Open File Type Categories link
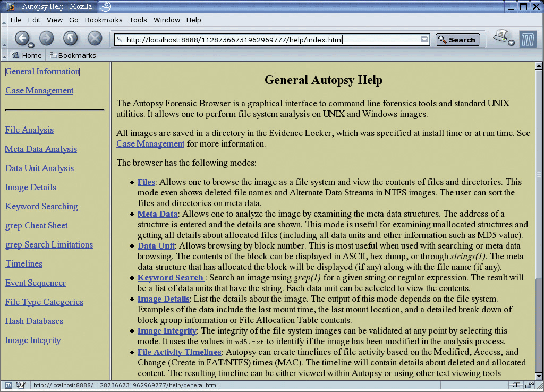The height and width of the screenshot is (392, 544). coord(44,302)
